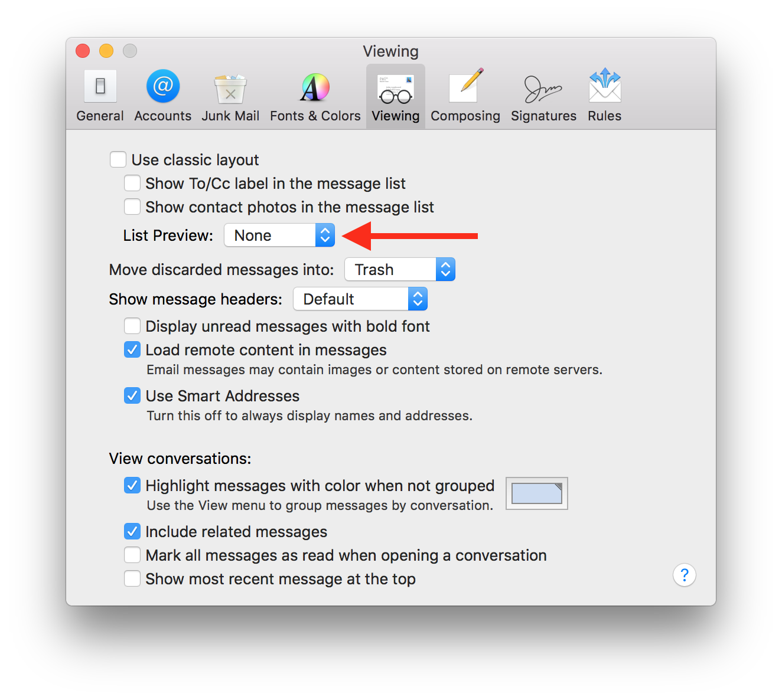This screenshot has width=782, height=700.
Task: Check Mark all messages as read option
Action: pyautogui.click(x=132, y=555)
